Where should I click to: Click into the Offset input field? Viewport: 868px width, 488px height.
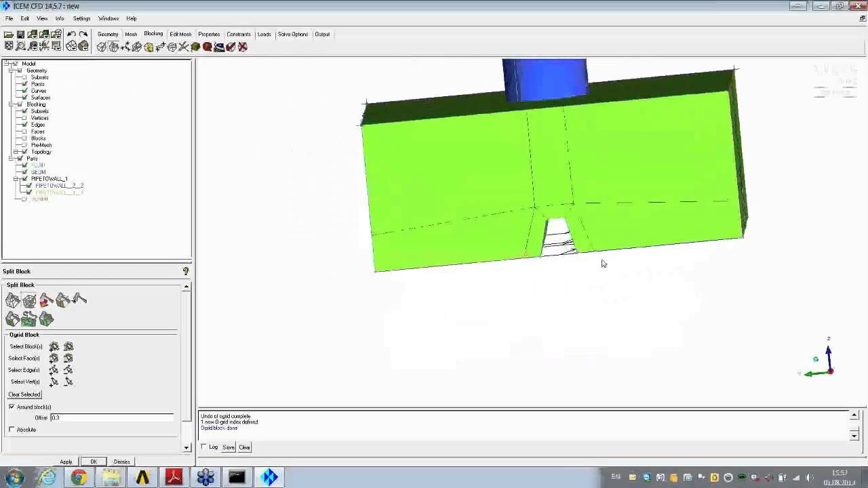(x=112, y=418)
